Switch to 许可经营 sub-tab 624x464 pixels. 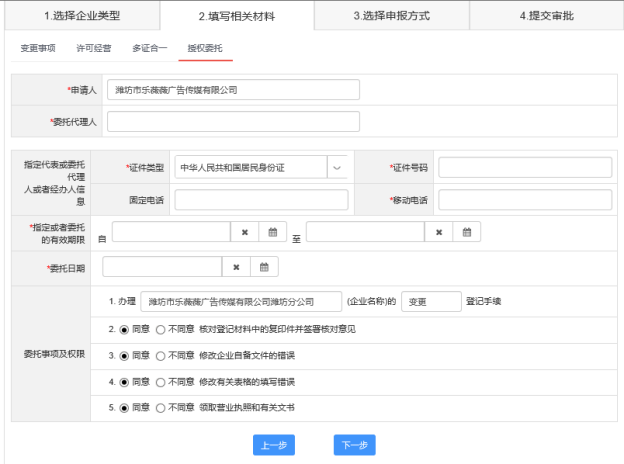point(94,48)
